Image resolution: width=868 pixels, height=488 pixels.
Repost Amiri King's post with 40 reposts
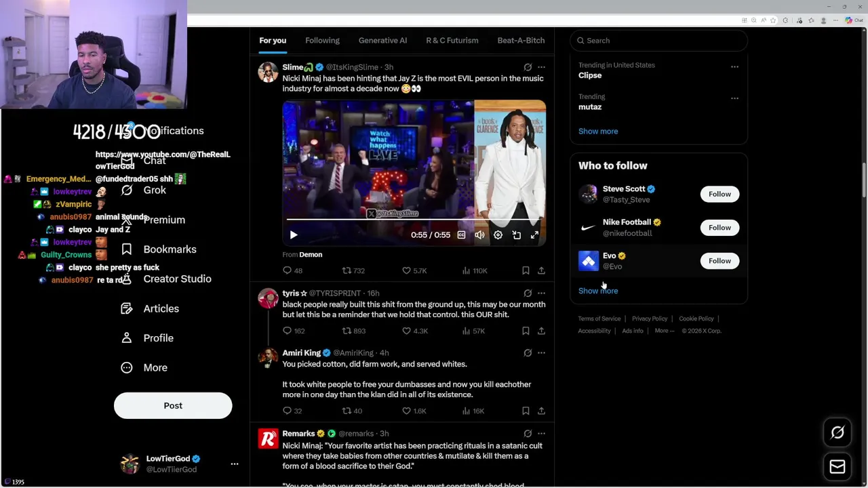[x=352, y=411]
